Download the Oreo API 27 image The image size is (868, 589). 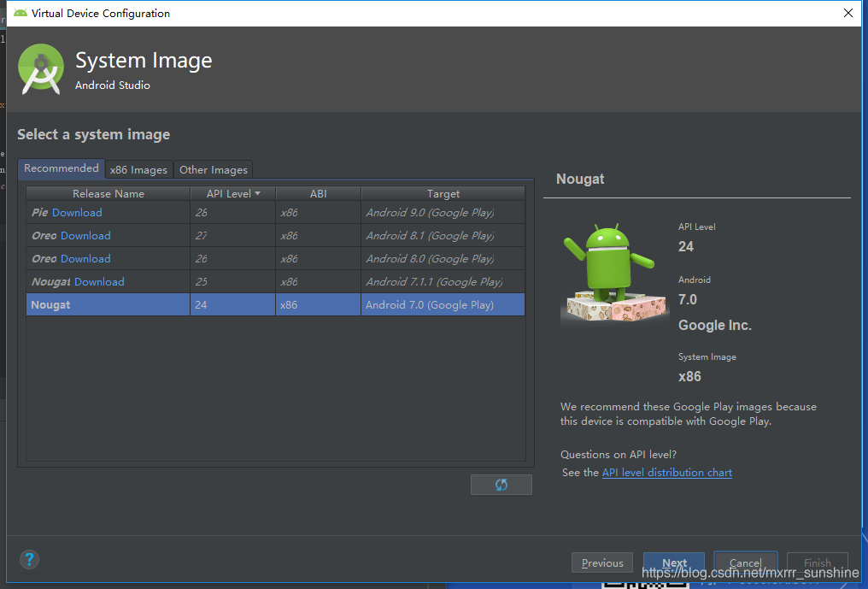point(85,235)
